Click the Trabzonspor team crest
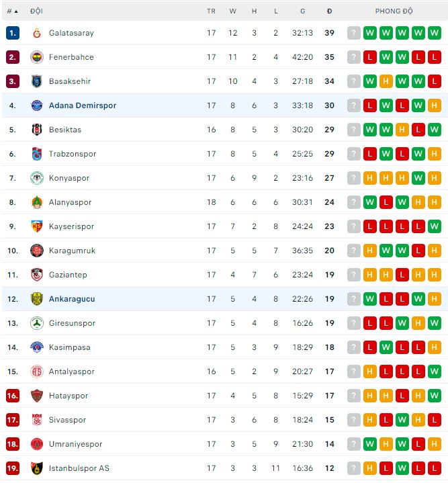 point(36,154)
